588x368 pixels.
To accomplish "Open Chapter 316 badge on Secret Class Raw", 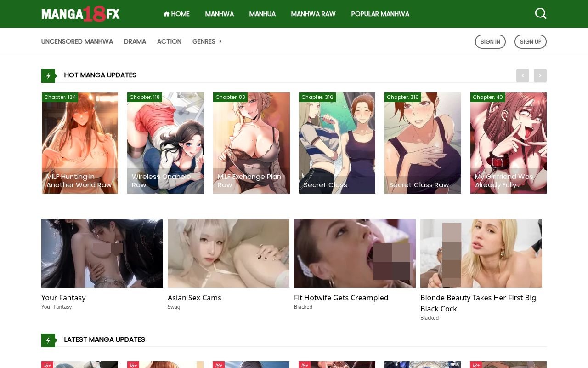I will coord(403,97).
